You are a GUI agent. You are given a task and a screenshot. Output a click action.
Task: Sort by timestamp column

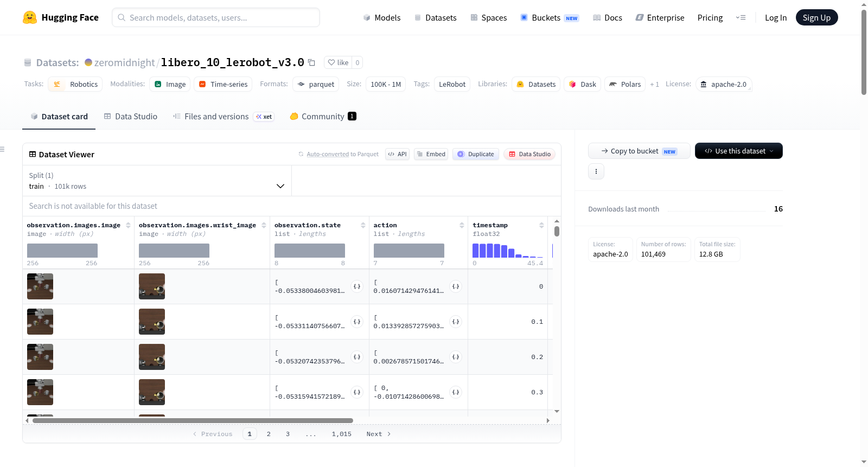coord(541,225)
